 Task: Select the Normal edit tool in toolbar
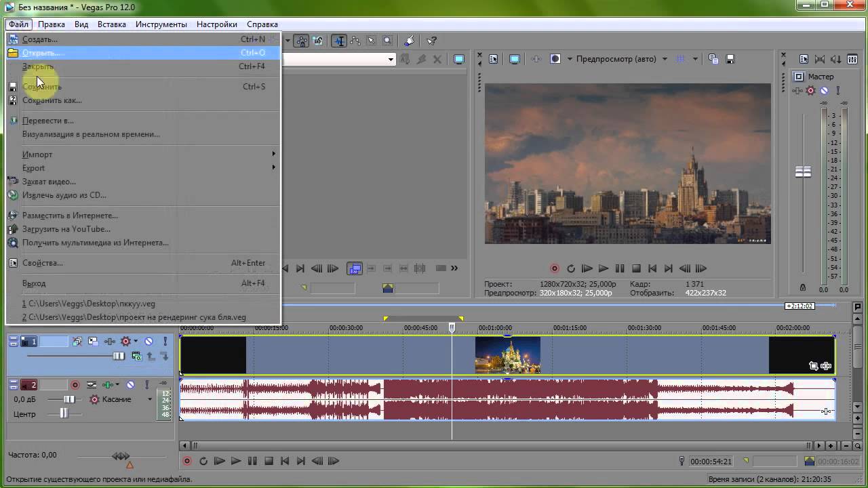point(339,41)
